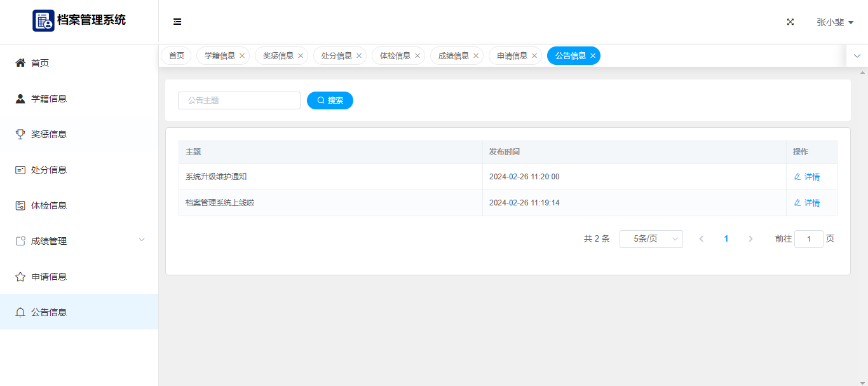Close the 学籍信息 tab
868x386 pixels.
pyautogui.click(x=242, y=56)
